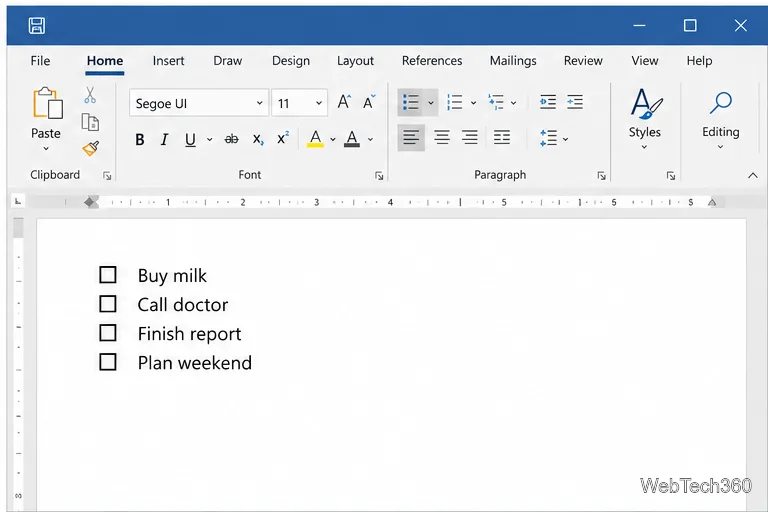Click the Decrease Indent icon

tap(548, 102)
